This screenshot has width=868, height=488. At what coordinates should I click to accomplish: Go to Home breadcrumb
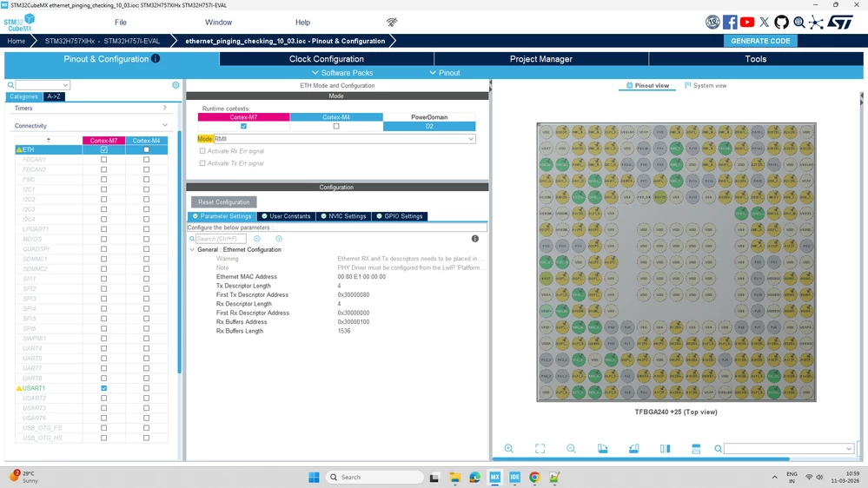(16, 41)
